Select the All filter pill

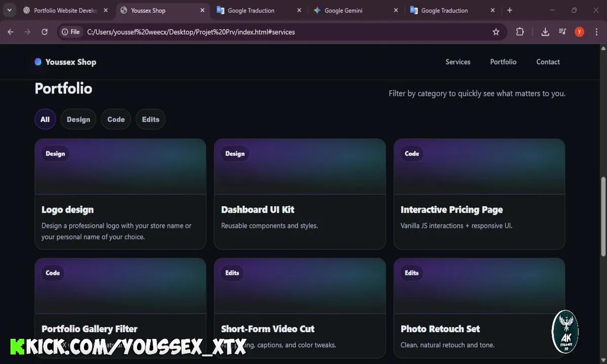tap(45, 119)
